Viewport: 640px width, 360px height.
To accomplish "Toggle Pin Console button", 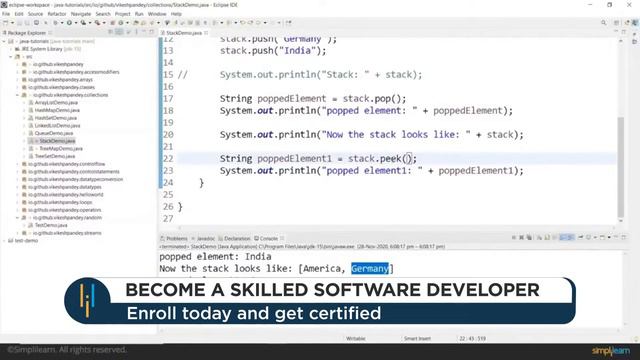I will click(580, 237).
